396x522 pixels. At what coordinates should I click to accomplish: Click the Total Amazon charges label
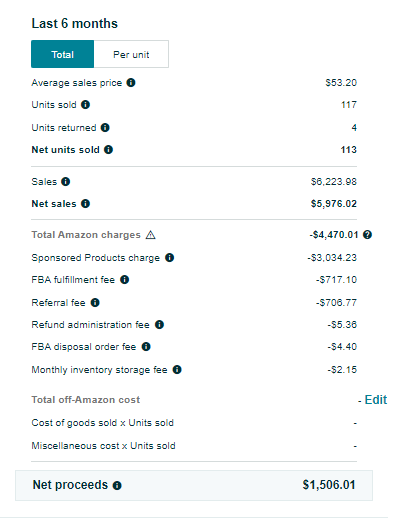(x=86, y=235)
